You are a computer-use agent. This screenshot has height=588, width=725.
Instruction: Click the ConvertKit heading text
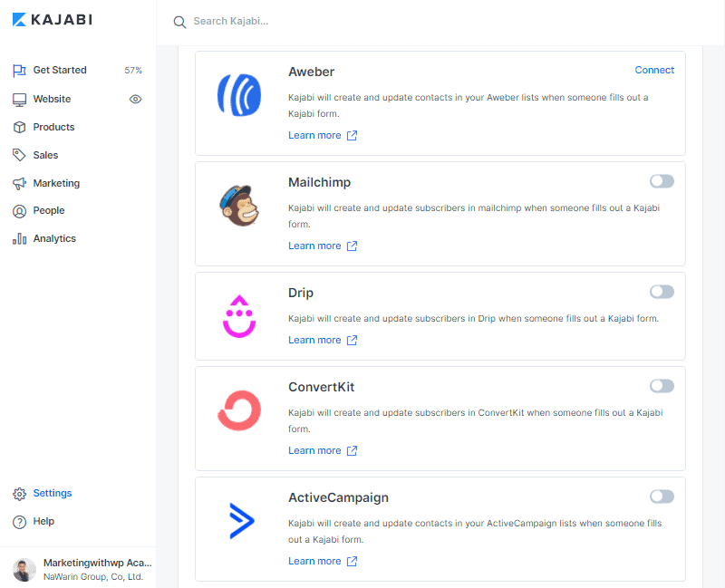click(x=322, y=387)
